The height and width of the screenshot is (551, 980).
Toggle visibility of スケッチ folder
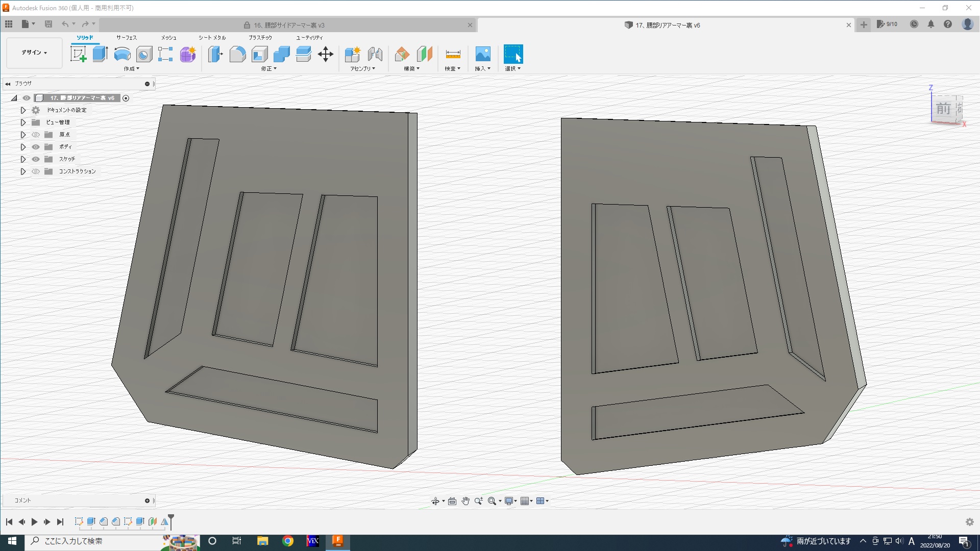[36, 159]
